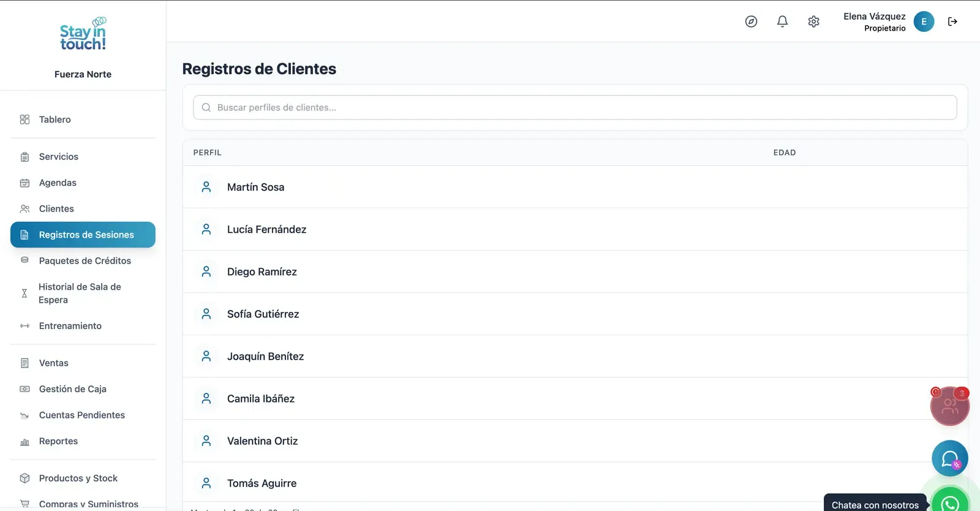
Task: Open Historial de Sala de Espera
Action: (83, 293)
